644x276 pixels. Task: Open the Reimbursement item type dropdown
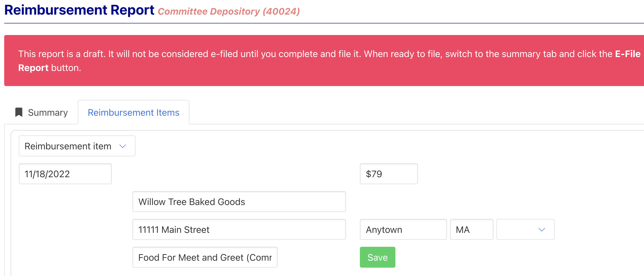pyautogui.click(x=77, y=146)
